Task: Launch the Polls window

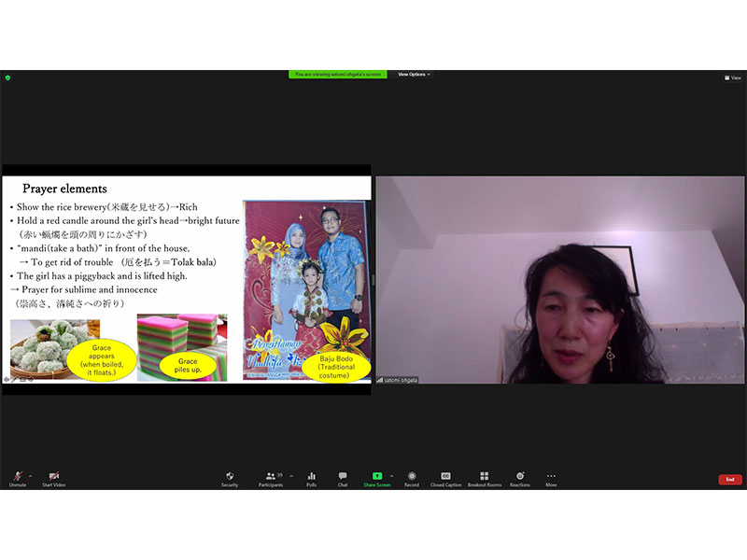Action: point(311,478)
